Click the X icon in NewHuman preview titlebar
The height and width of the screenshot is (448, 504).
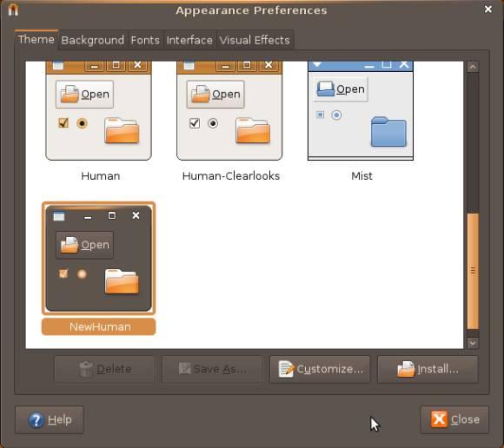pos(136,215)
